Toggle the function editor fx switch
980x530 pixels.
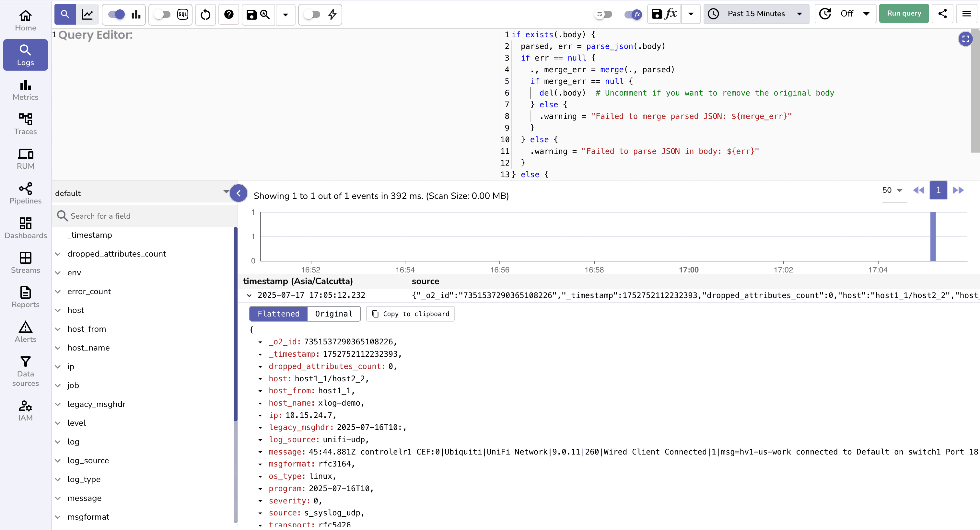click(x=633, y=14)
